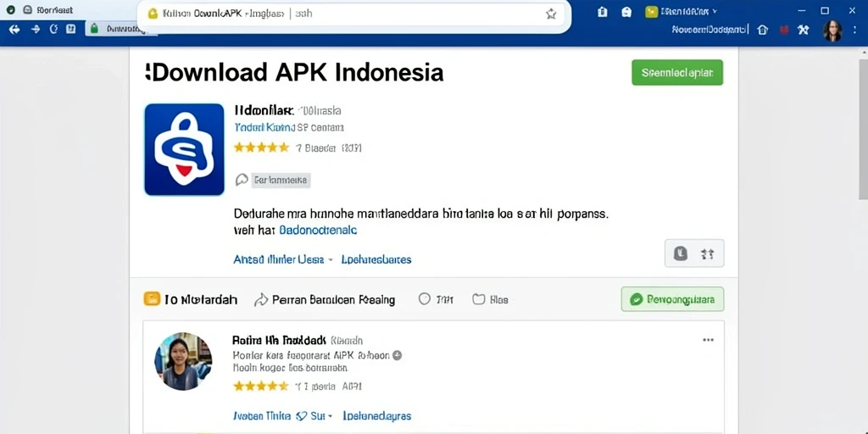Viewport: 868px width, 434px height.
Task: Click the five-star rating under the app name
Action: pos(261,147)
